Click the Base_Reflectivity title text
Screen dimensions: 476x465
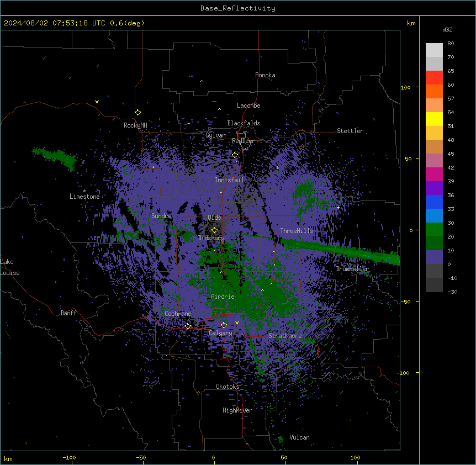pyautogui.click(x=238, y=8)
